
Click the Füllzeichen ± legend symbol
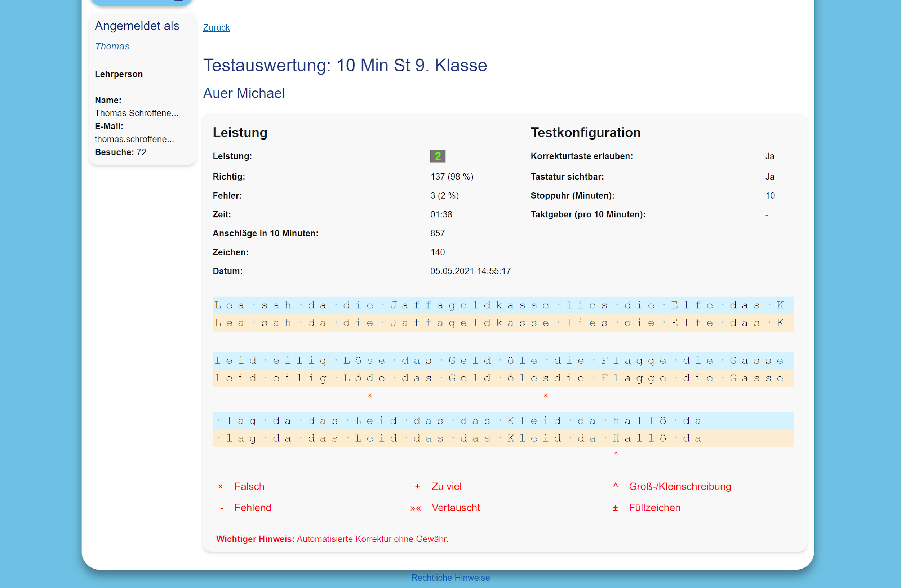(615, 508)
